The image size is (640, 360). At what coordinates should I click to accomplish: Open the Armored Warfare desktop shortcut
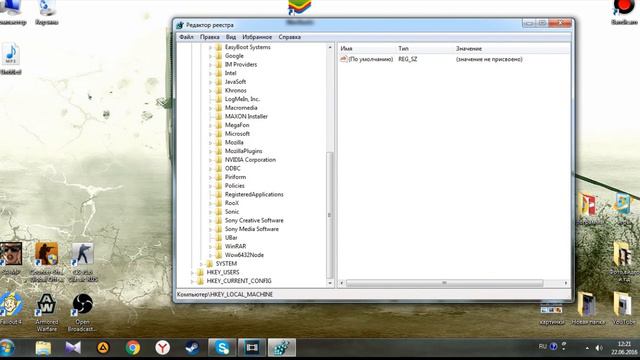(x=47, y=312)
